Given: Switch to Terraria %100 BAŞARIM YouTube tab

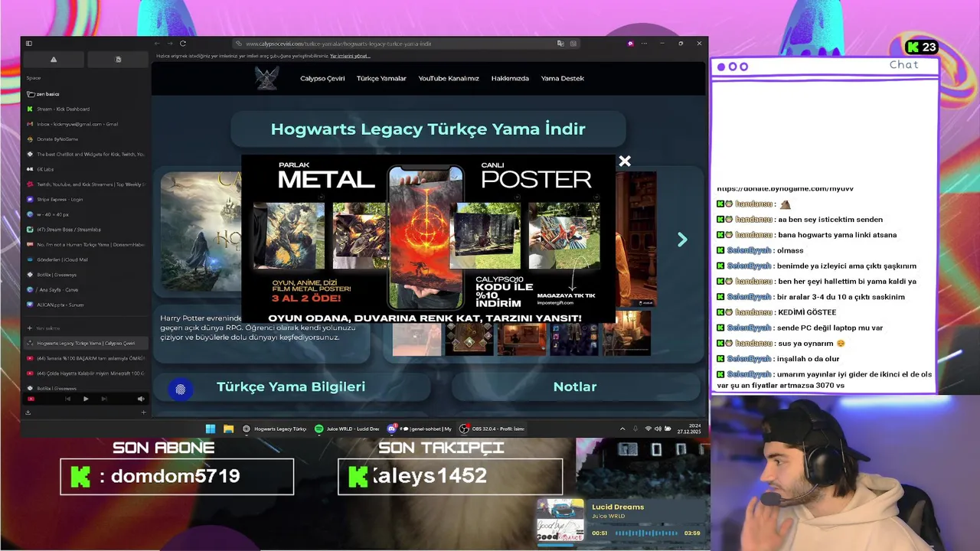Looking at the screenshot, I should [85, 358].
